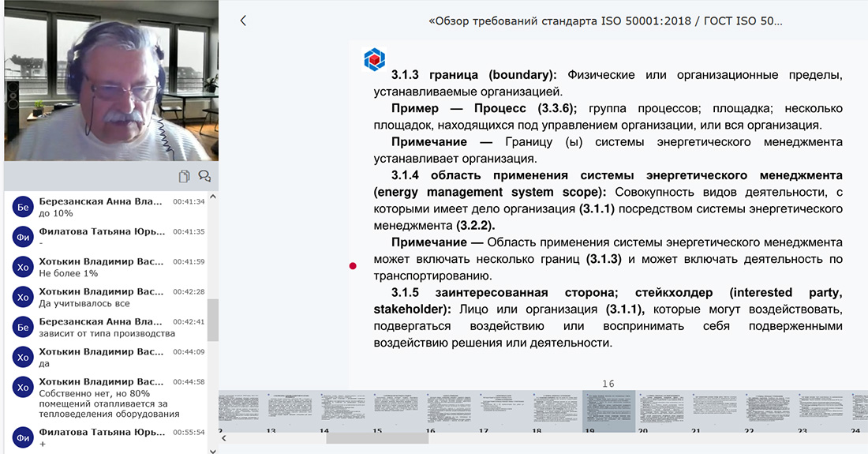This screenshot has width=868, height=454.
Task: Click sender name 'Филатова Татьяна' at 00:41:35
Action: [102, 231]
